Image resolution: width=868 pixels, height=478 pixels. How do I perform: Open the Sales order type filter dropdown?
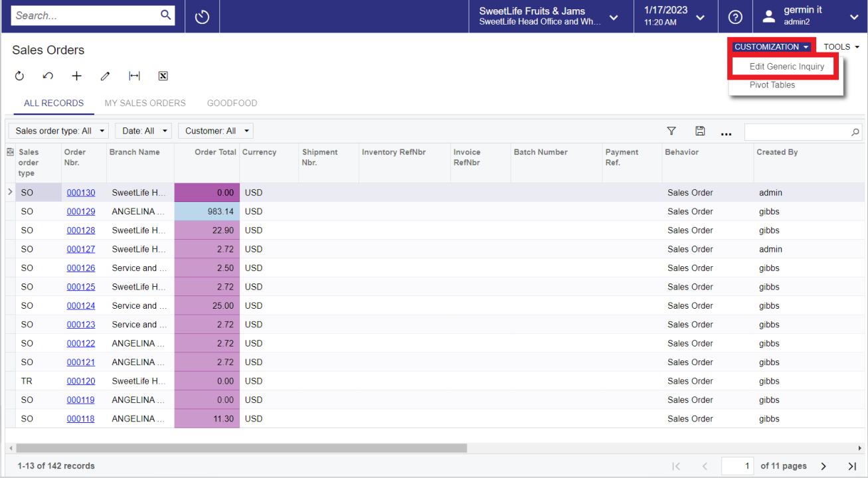(x=58, y=131)
